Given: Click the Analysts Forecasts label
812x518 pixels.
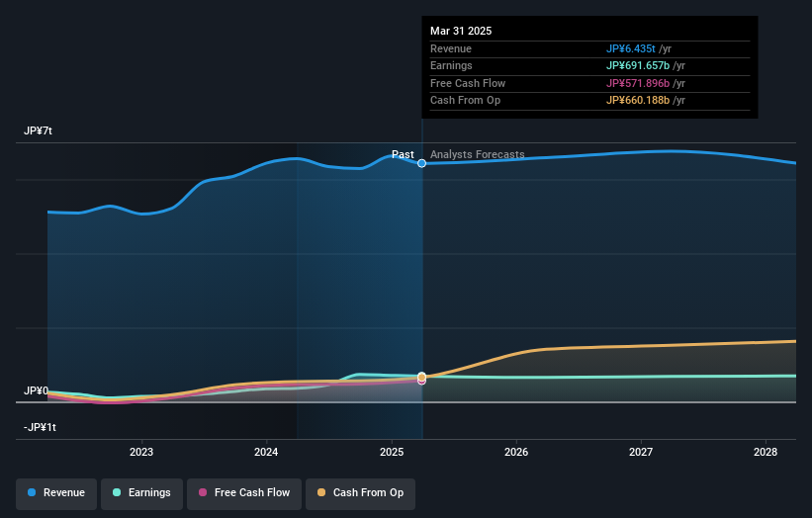Looking at the screenshot, I should pos(478,155).
